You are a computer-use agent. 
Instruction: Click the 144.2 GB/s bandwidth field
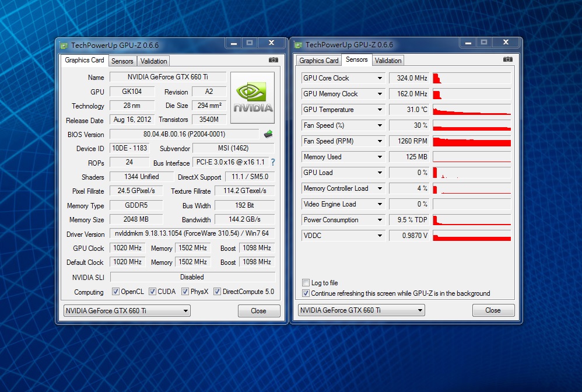click(244, 219)
